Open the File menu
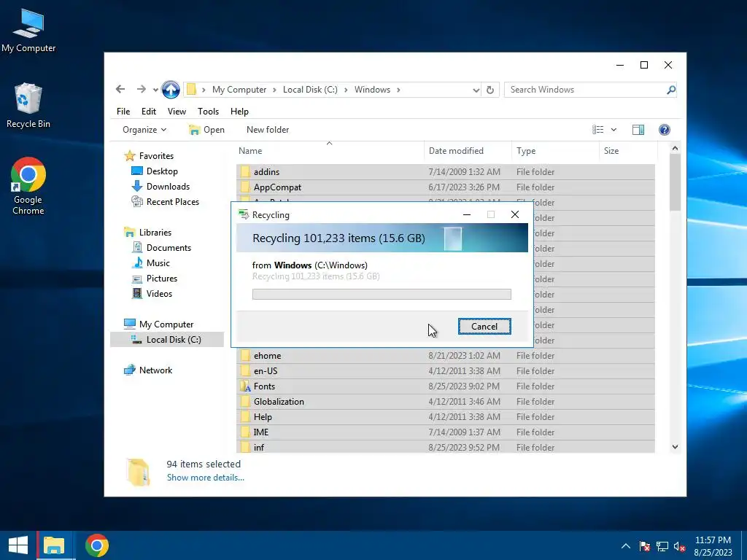747x560 pixels. click(x=123, y=111)
